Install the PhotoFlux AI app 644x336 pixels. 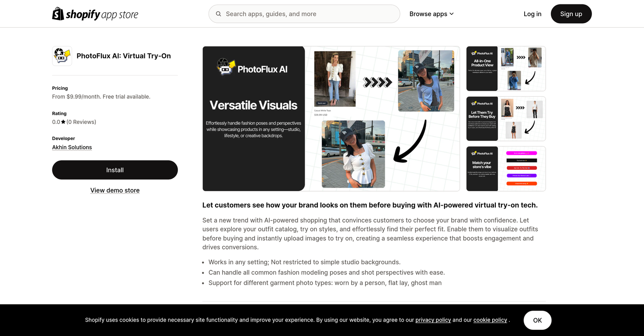(115, 170)
